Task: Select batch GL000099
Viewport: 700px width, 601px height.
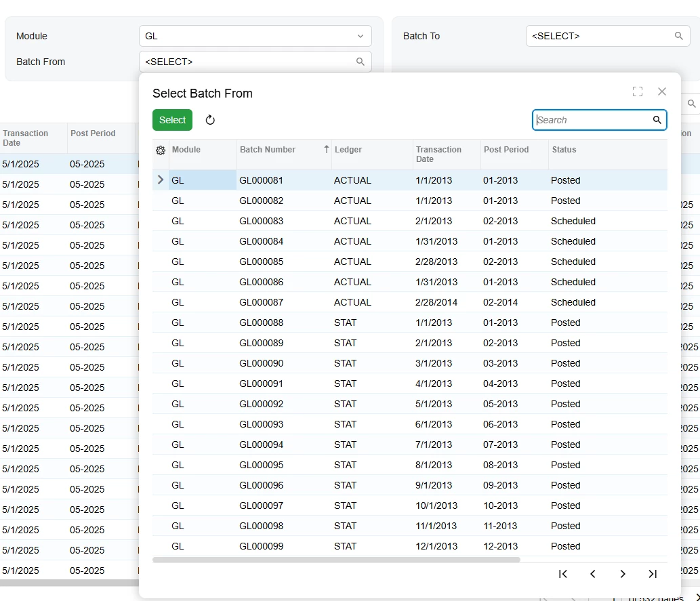Action: 410,546
